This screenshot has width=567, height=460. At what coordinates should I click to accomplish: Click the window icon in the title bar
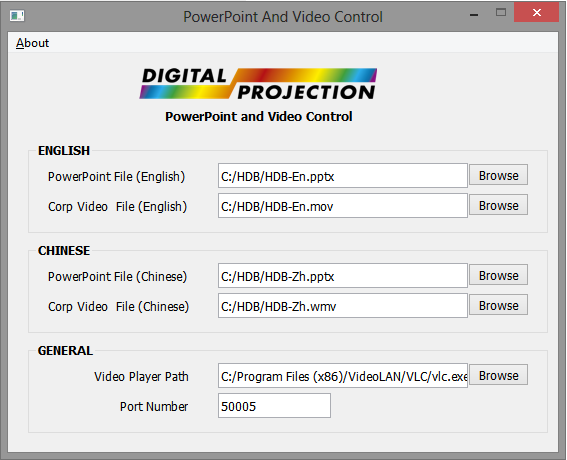[17, 16]
